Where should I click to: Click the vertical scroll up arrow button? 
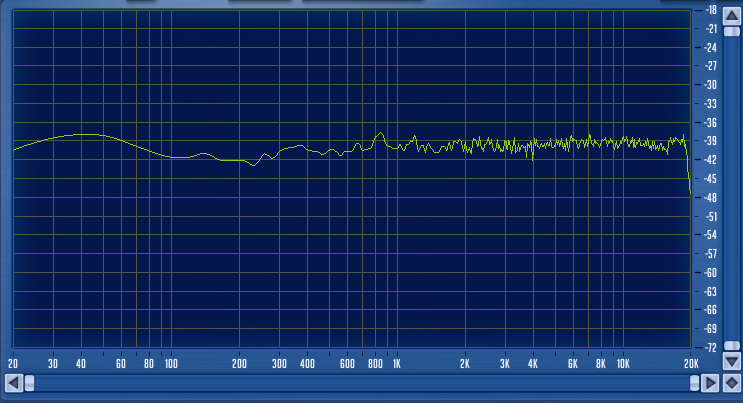[x=732, y=16]
